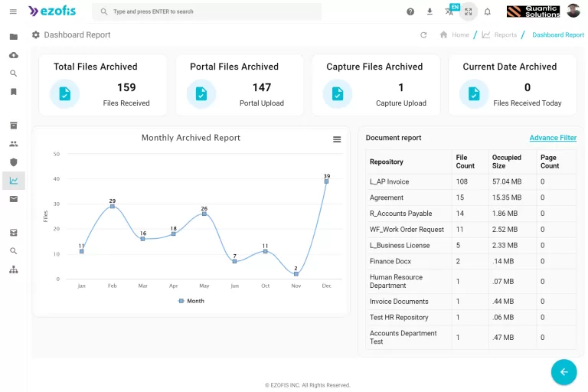Image resolution: width=588 pixels, height=392 pixels.
Task: Open the users group sidebar icon
Action: click(13, 144)
